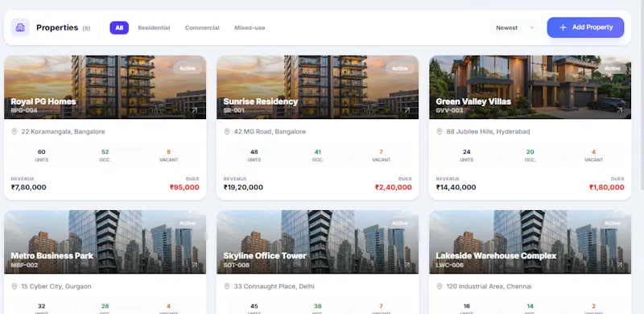644x314 pixels.
Task: Click revenue ₹7,80,000 on Royal PG Homes
Action: pyautogui.click(x=29, y=188)
